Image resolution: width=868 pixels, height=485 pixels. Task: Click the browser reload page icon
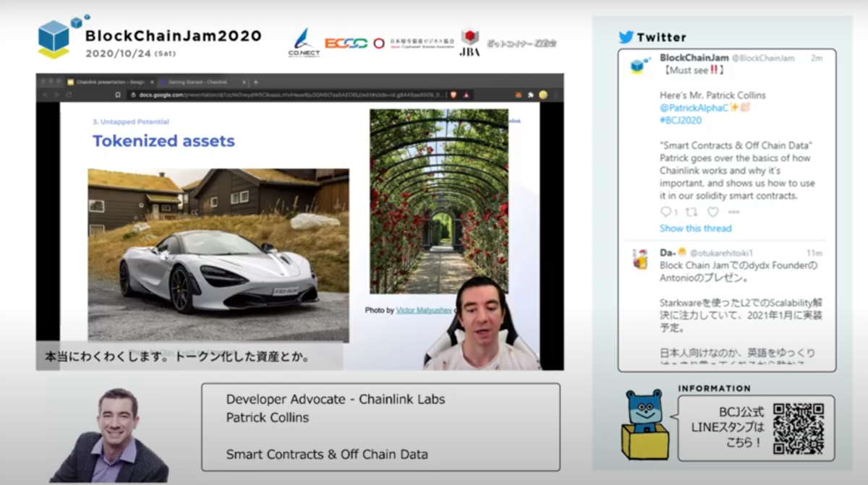[68, 95]
